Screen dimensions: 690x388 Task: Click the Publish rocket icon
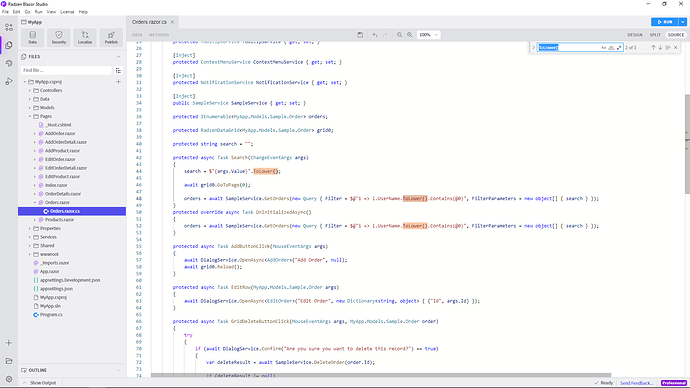pyautogui.click(x=111, y=37)
